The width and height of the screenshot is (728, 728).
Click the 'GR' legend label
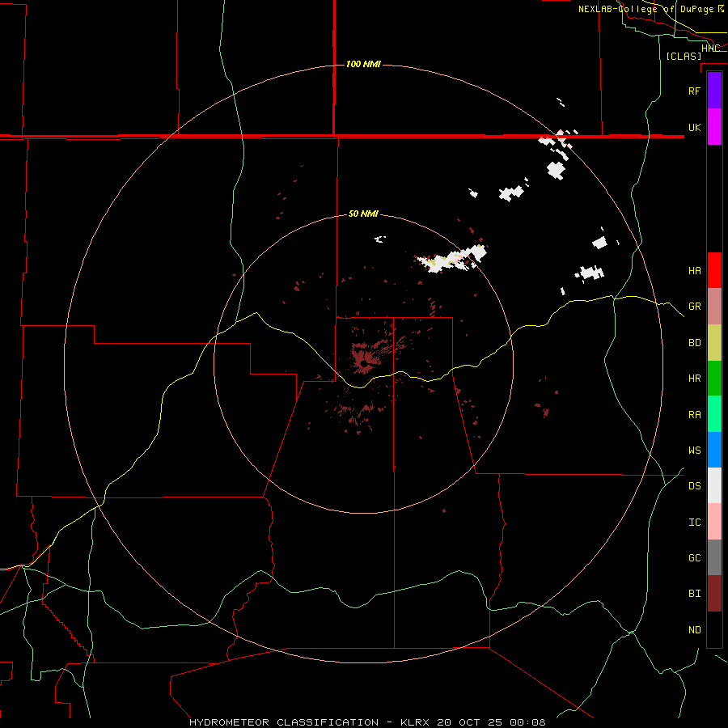pyautogui.click(x=694, y=307)
